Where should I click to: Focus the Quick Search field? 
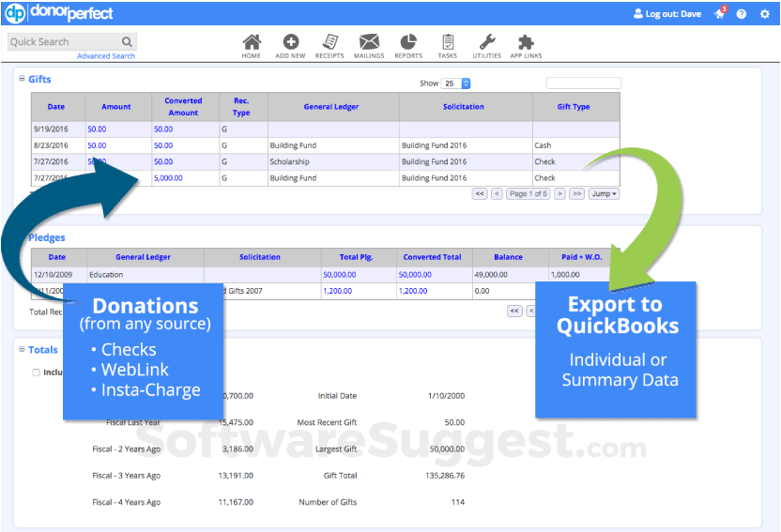65,42
